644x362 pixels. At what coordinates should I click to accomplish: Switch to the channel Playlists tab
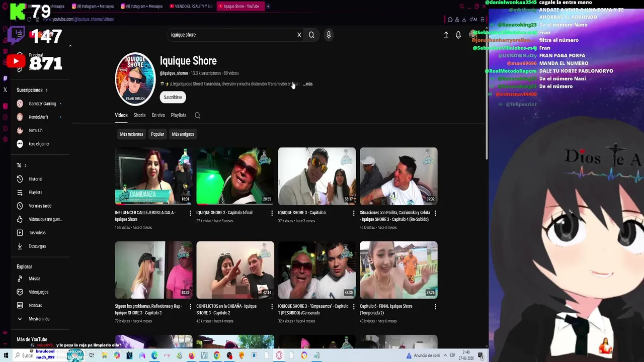point(179,115)
